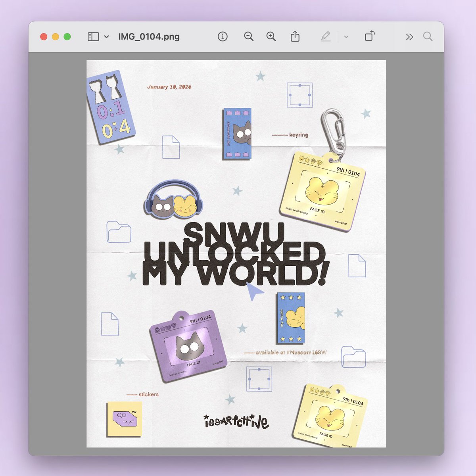The width and height of the screenshot is (476, 476).
Task: Enable the Markup pen tool
Action: tap(326, 37)
